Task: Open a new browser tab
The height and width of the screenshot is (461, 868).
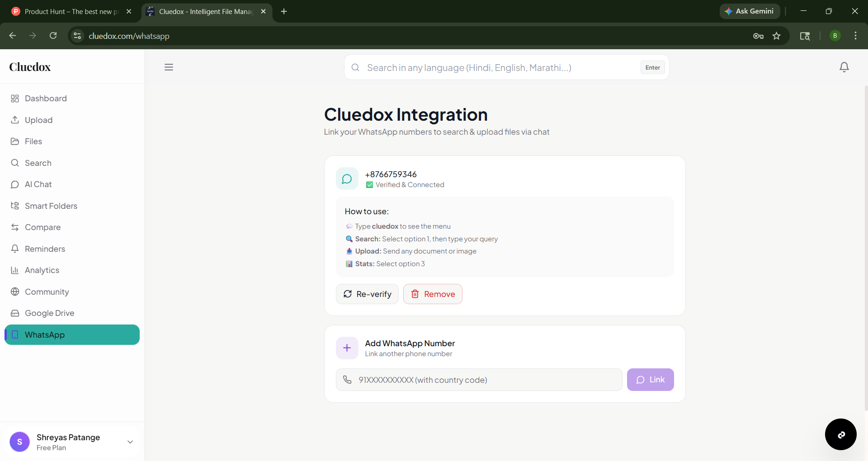Action: tap(284, 11)
